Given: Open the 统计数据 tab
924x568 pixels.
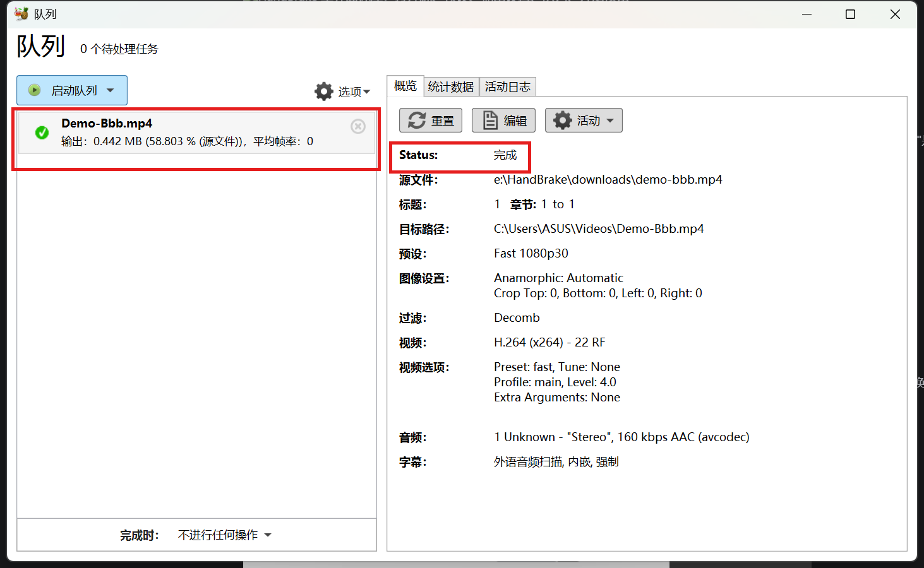Looking at the screenshot, I should pos(451,86).
